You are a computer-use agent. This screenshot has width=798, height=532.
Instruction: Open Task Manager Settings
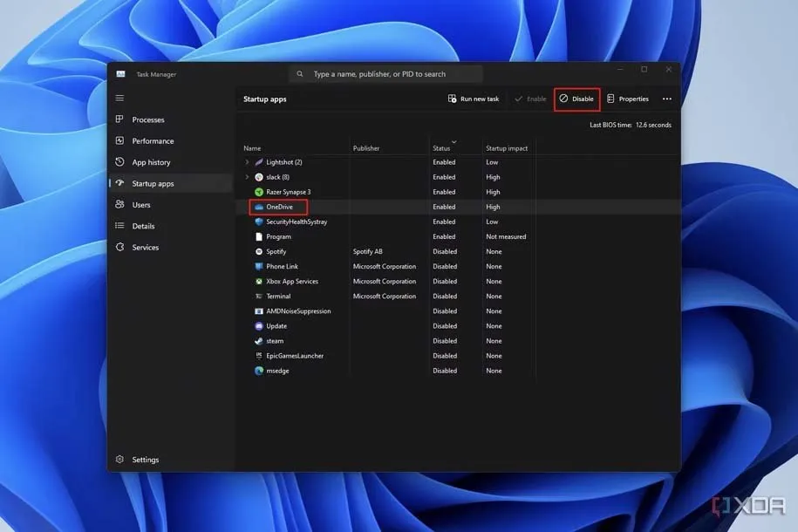pos(145,460)
